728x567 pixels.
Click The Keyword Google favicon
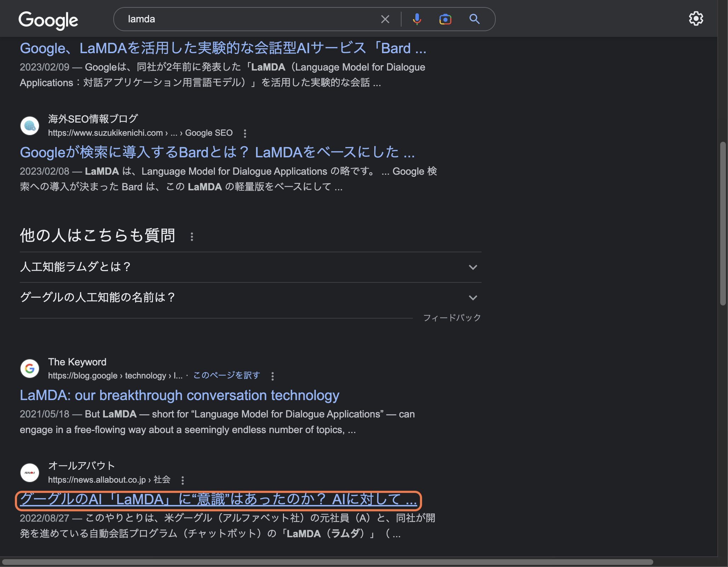coord(30,369)
